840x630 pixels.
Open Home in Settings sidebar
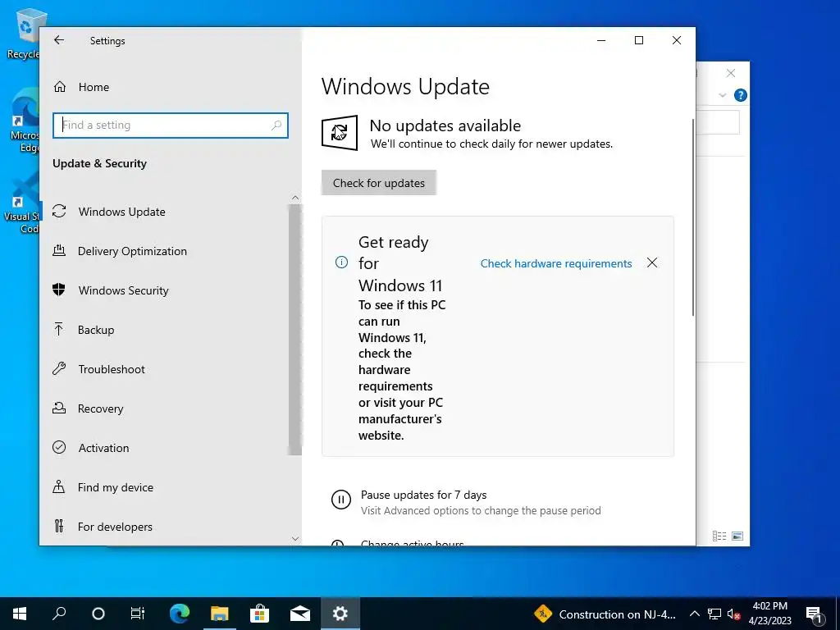pyautogui.click(x=94, y=87)
